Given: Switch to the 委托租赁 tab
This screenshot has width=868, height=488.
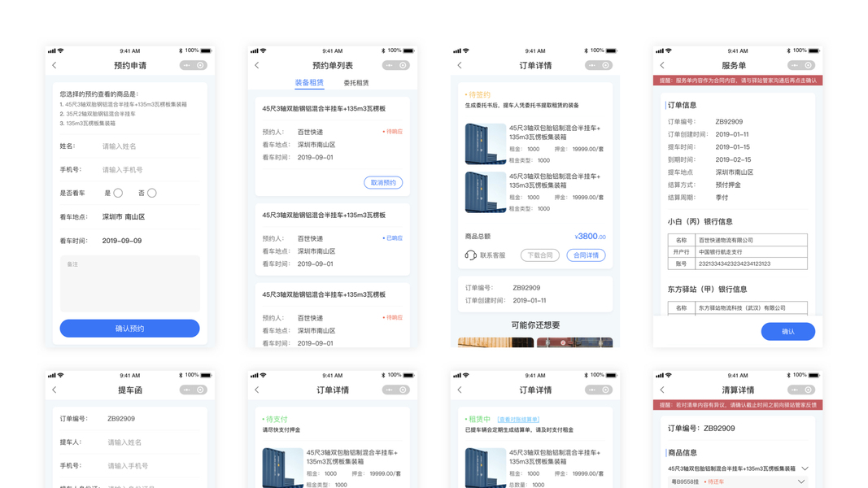Looking at the screenshot, I should click(356, 83).
